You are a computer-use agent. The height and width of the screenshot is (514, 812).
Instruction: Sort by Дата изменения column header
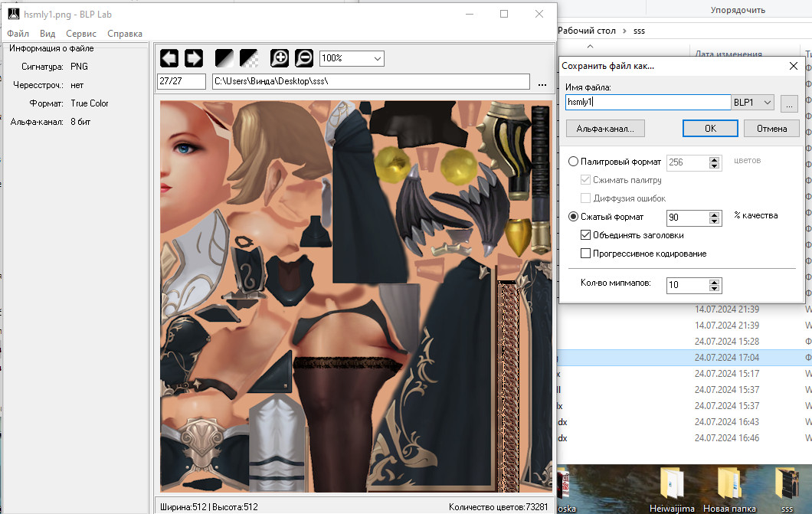coord(728,54)
